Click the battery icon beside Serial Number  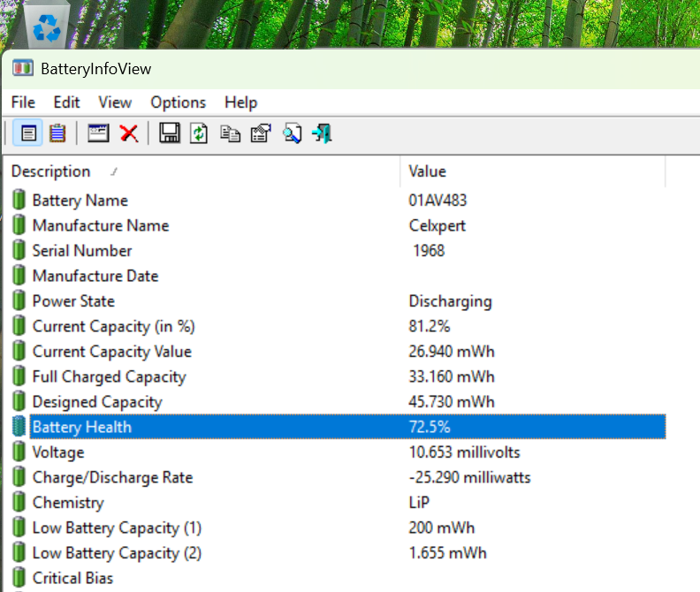click(19, 250)
